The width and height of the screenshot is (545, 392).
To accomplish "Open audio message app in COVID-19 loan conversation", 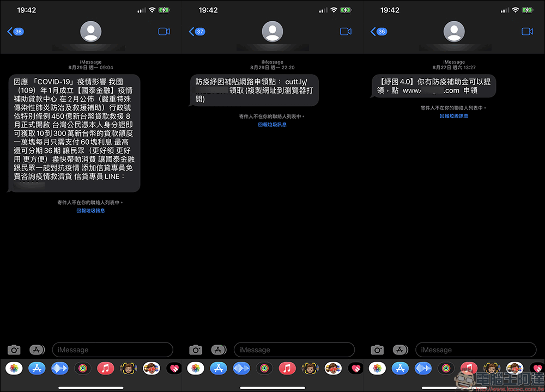I will coord(60,368).
